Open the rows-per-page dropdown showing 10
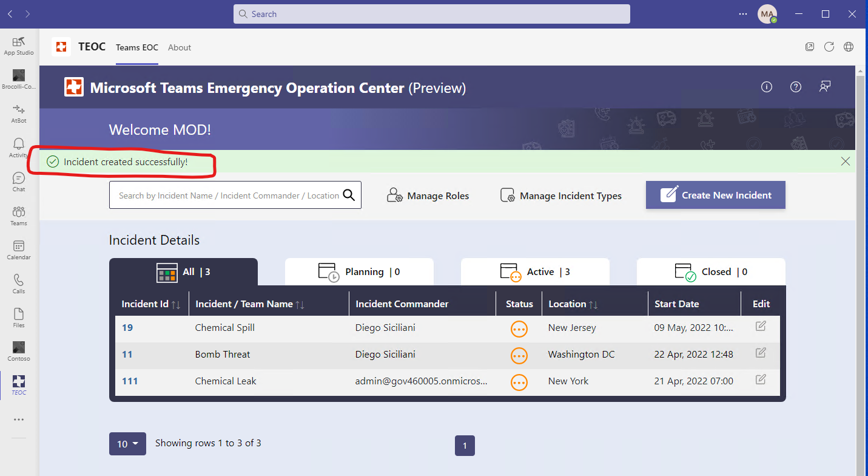 click(127, 443)
